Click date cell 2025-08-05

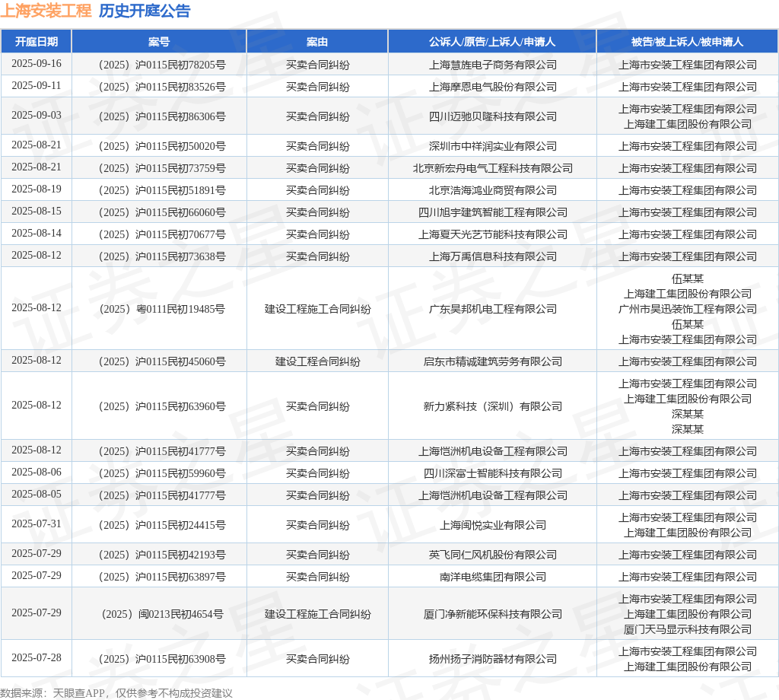[37, 495]
